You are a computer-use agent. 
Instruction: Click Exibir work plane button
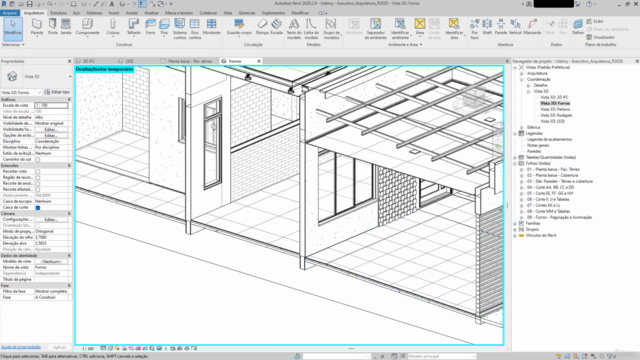[595, 21]
